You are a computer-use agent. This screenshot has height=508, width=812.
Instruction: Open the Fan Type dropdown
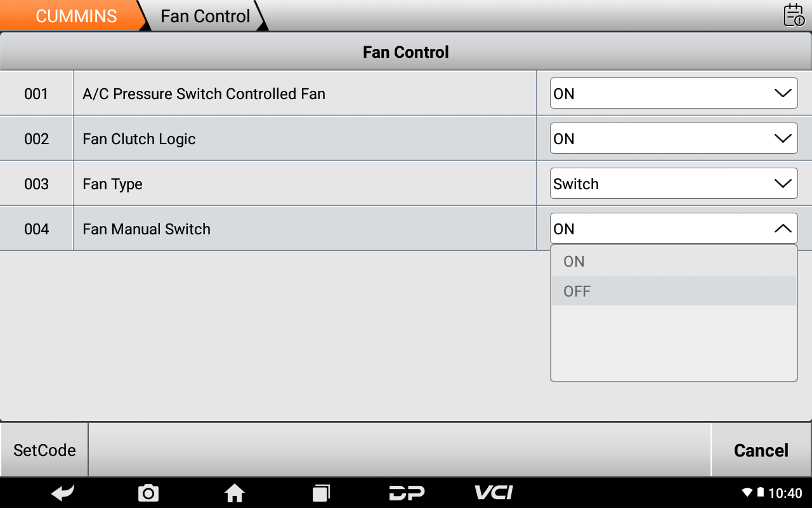tap(673, 184)
